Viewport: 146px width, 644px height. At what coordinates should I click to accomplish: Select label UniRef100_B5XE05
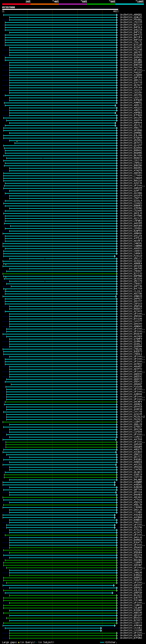[131, 334]
